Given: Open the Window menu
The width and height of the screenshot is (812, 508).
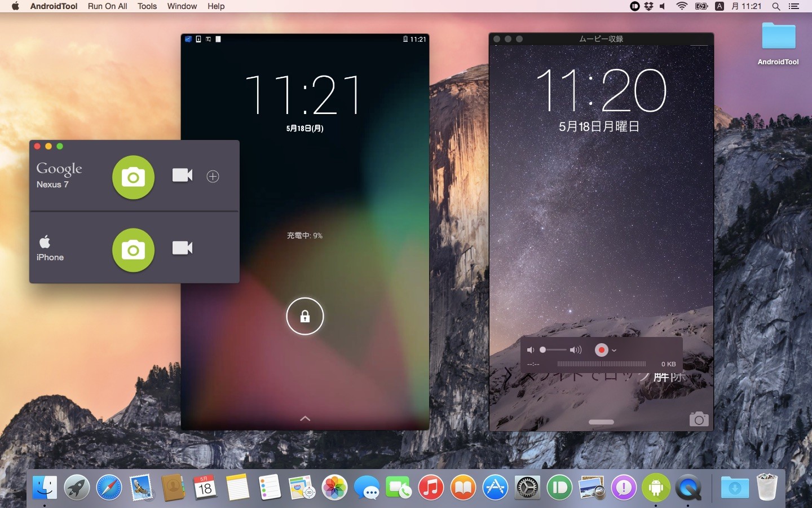Looking at the screenshot, I should coord(182,6).
